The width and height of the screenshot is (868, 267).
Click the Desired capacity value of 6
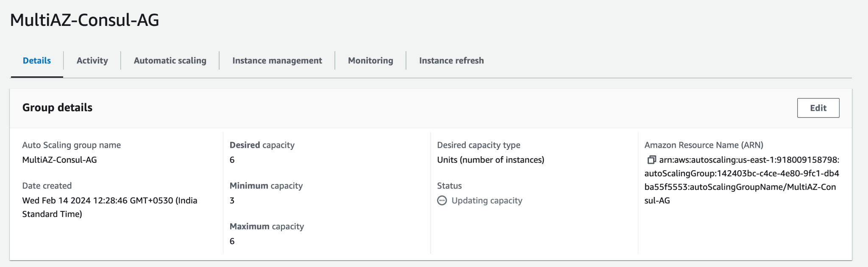232,160
